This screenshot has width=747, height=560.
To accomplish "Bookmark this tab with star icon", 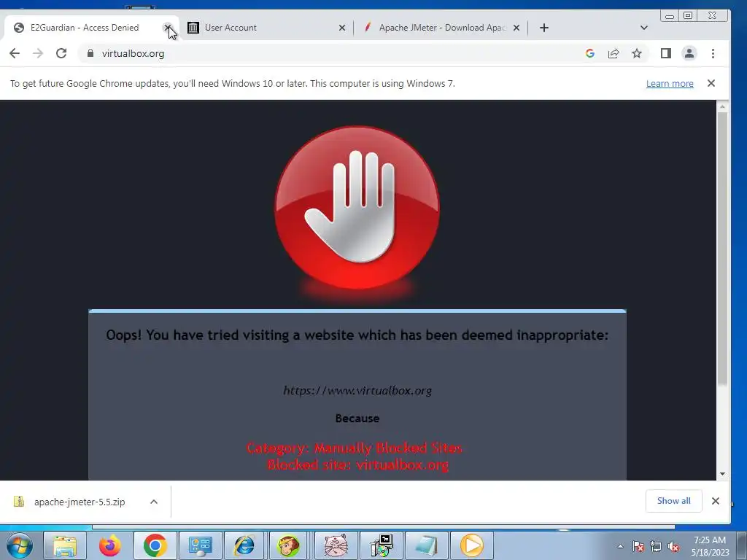I will [636, 53].
